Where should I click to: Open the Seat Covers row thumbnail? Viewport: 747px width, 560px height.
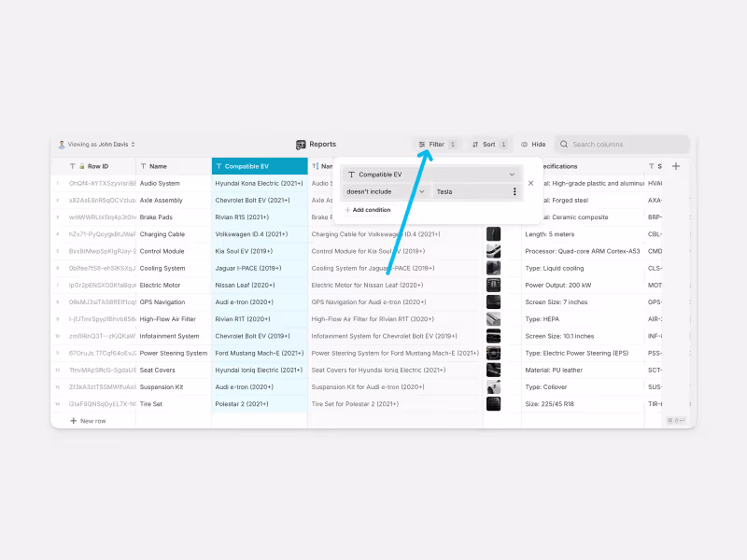494,370
